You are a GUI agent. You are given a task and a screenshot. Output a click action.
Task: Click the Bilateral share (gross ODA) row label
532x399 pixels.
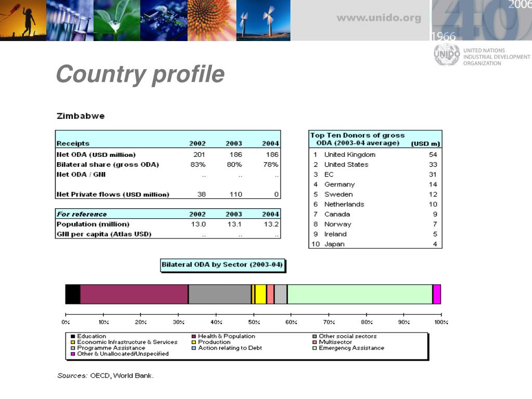coord(108,165)
